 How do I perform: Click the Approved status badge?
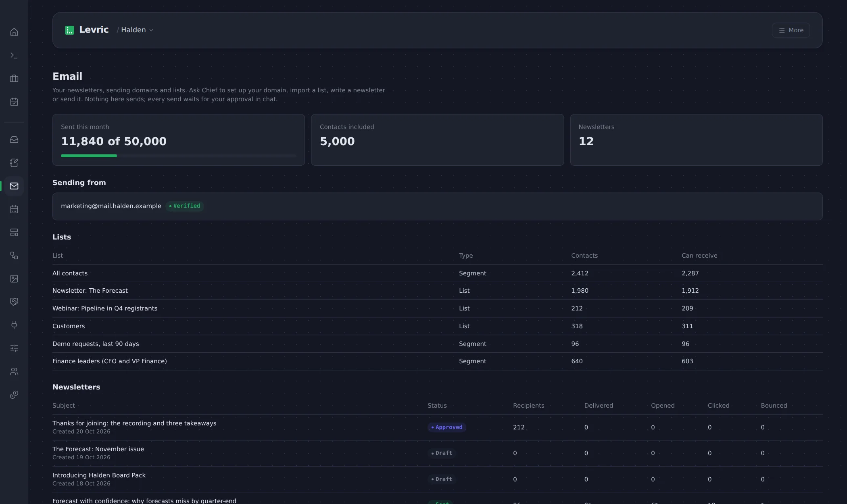pyautogui.click(x=447, y=427)
